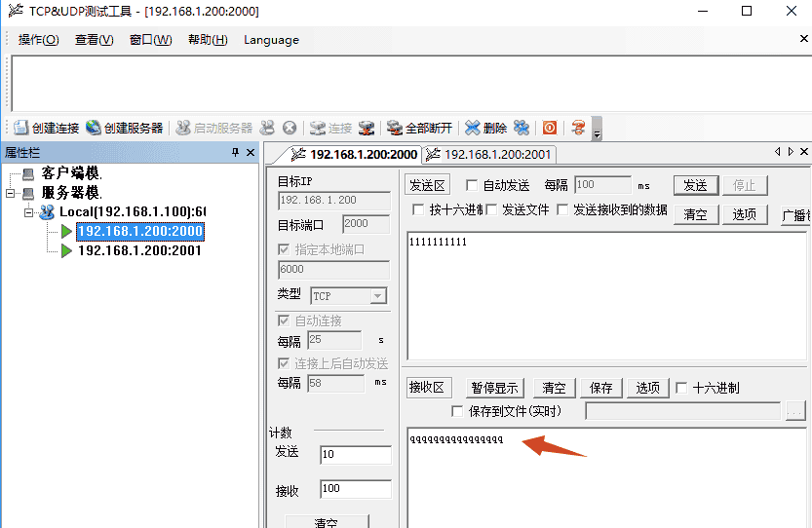The width and height of the screenshot is (812, 528).
Task: Enable the 自动发送 checkbox
Action: click(x=471, y=185)
